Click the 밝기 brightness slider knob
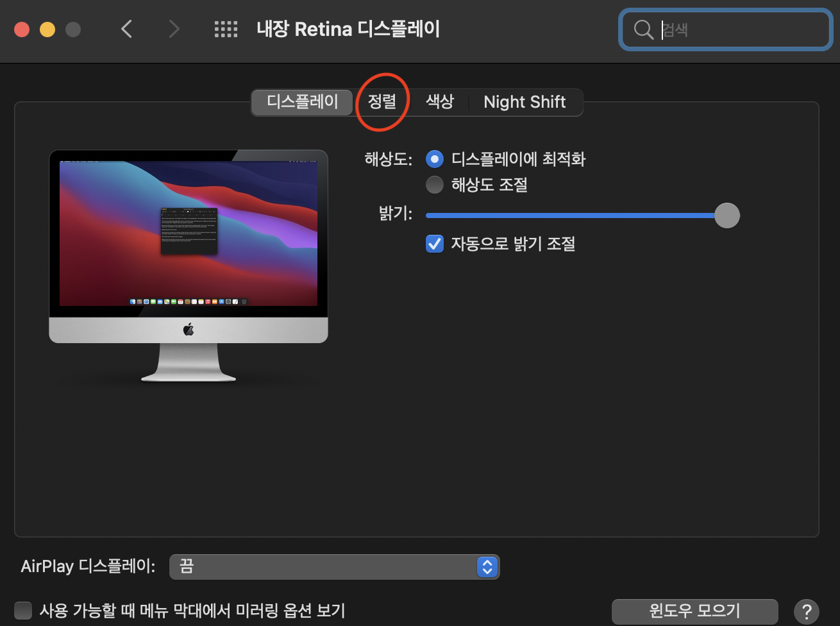The height and width of the screenshot is (626, 840). tap(727, 216)
